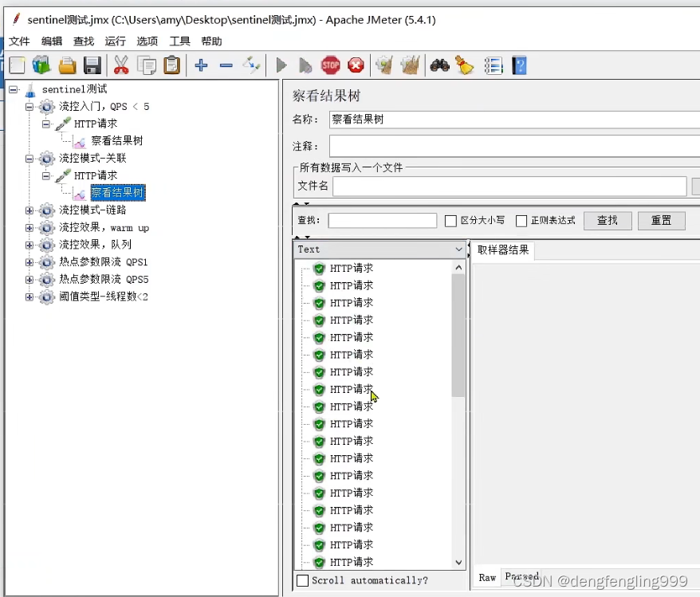Image resolution: width=700 pixels, height=597 pixels.
Task: Open the 运行 menu
Action: coord(115,41)
